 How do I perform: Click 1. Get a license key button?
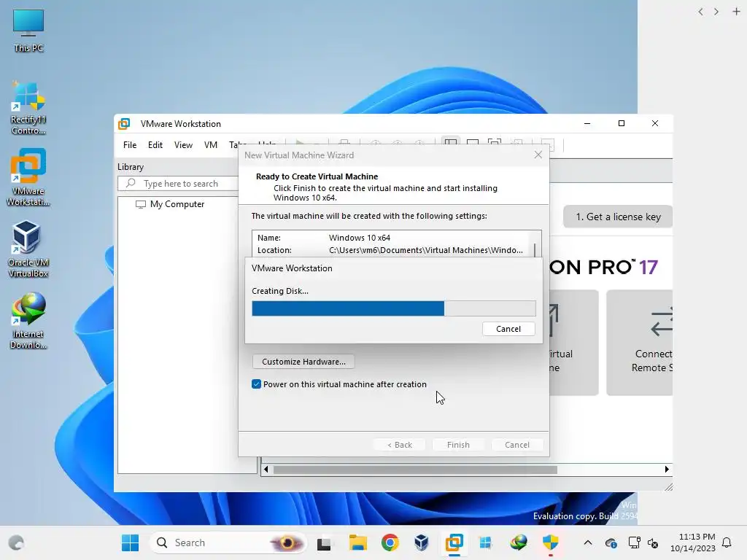618,217
